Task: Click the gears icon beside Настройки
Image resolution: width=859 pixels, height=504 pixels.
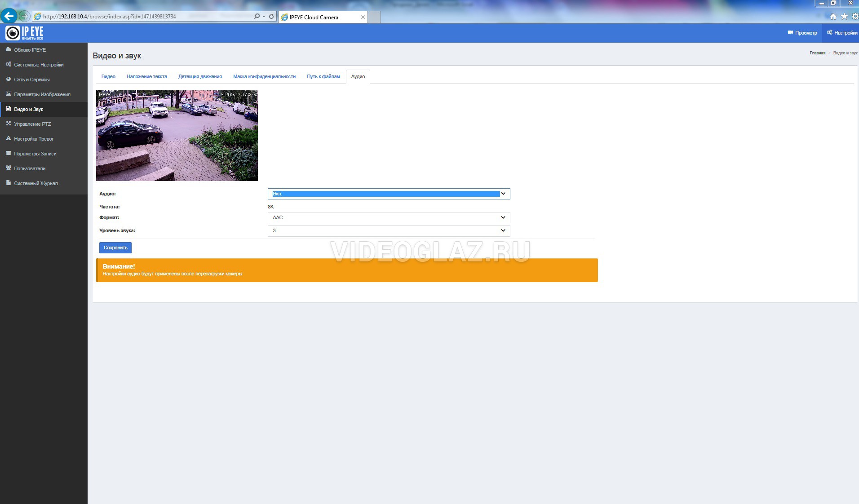Action: 830,32
